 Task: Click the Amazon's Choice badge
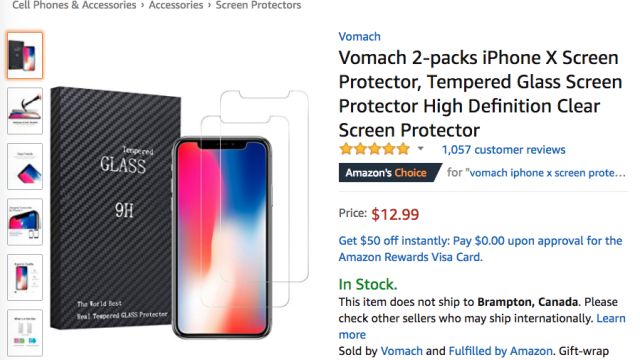click(x=390, y=173)
